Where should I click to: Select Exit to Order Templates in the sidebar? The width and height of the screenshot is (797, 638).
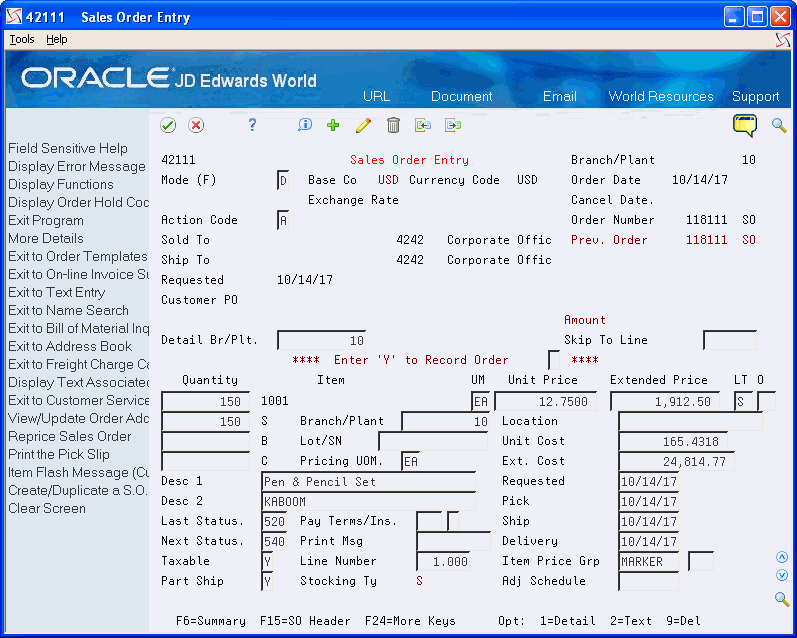click(x=78, y=256)
